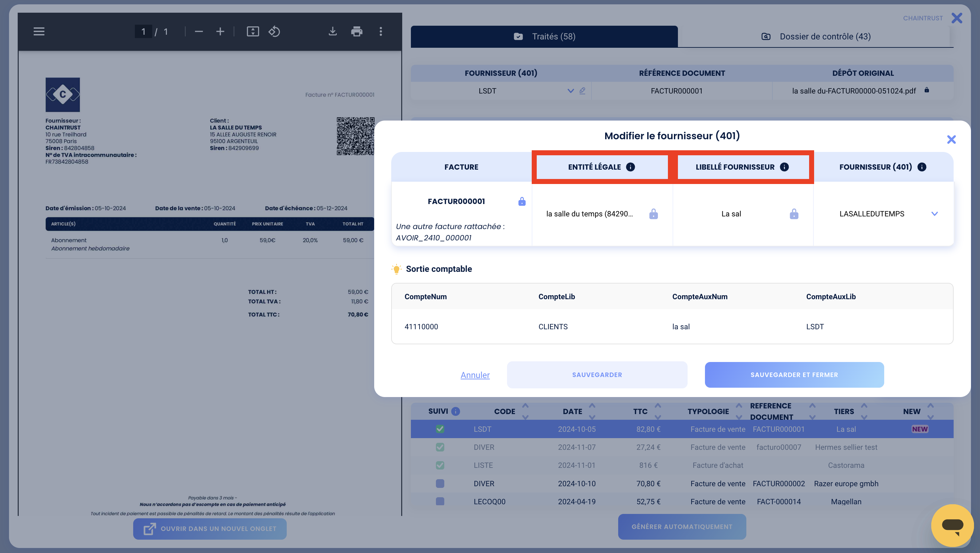This screenshot has width=980, height=553.
Task: Print the PDF invoice
Action: (356, 32)
